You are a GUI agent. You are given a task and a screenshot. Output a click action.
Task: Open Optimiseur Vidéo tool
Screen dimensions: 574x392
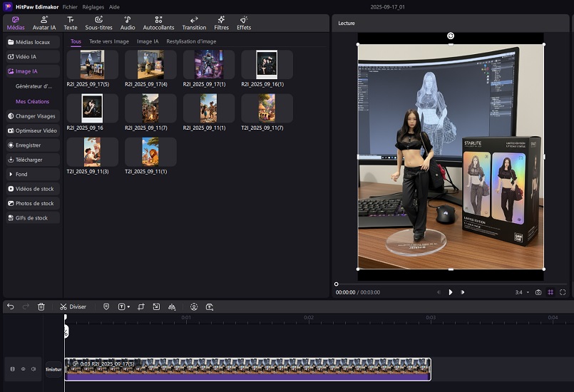pyautogui.click(x=33, y=130)
